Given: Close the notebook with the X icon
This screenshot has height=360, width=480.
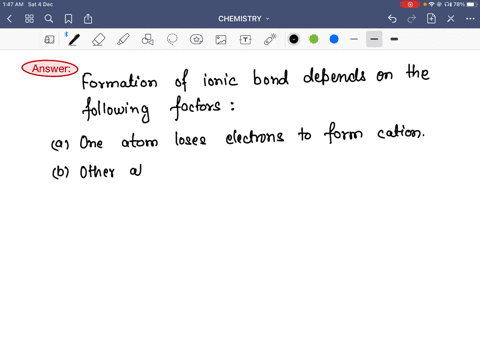Looking at the screenshot, I should click(451, 19).
